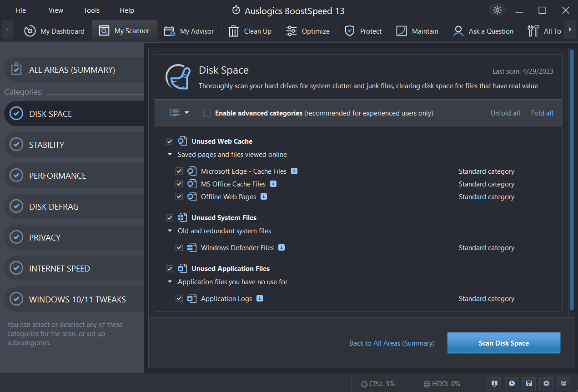Uncheck the Unused Application Files group
The height and width of the screenshot is (392, 578).
170,269
